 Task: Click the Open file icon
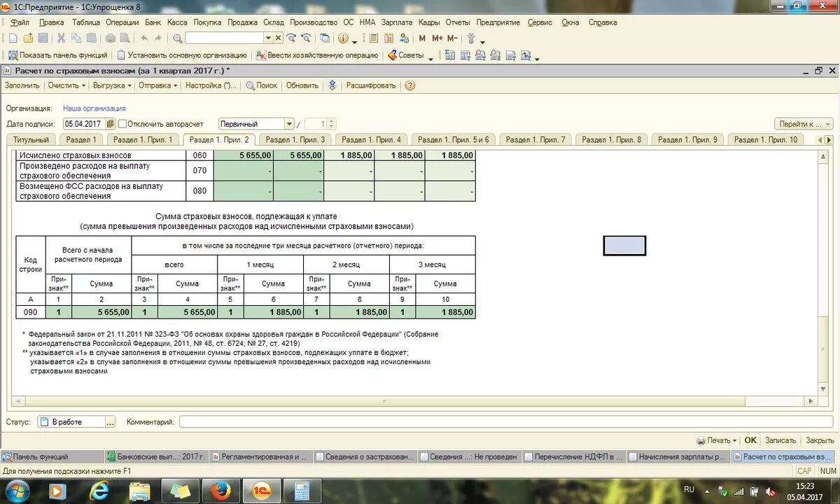[28, 38]
